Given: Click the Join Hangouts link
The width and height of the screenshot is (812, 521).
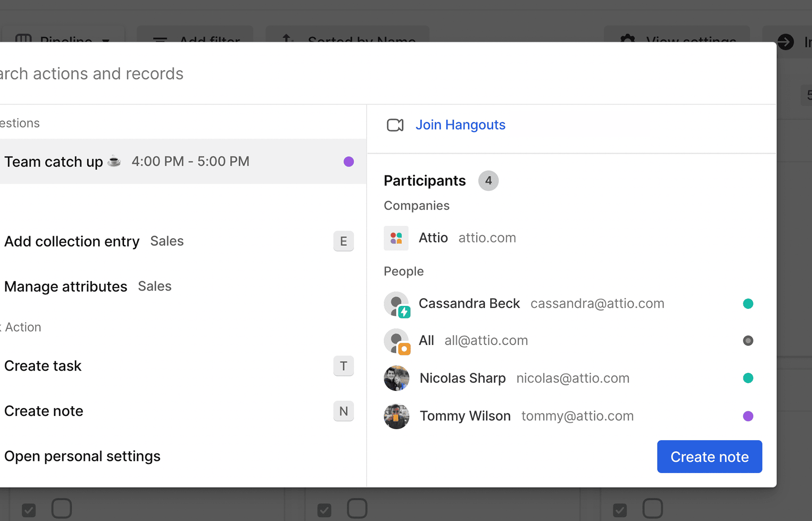Looking at the screenshot, I should [460, 125].
